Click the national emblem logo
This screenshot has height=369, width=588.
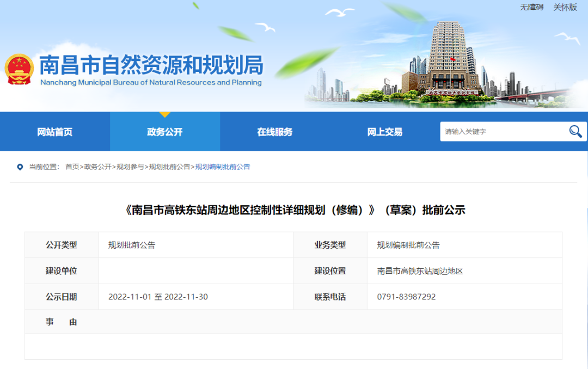coord(19,70)
